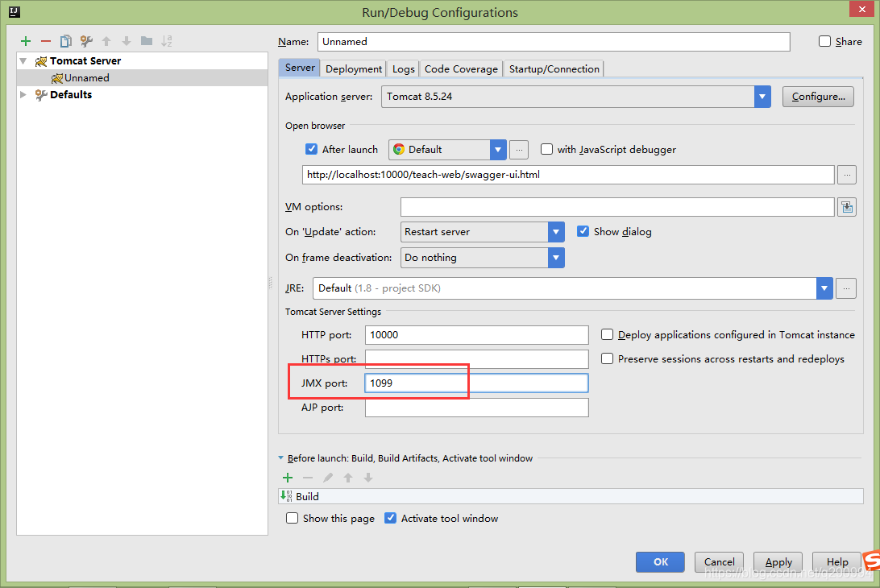Copy the selected configuration icon

(x=66, y=41)
